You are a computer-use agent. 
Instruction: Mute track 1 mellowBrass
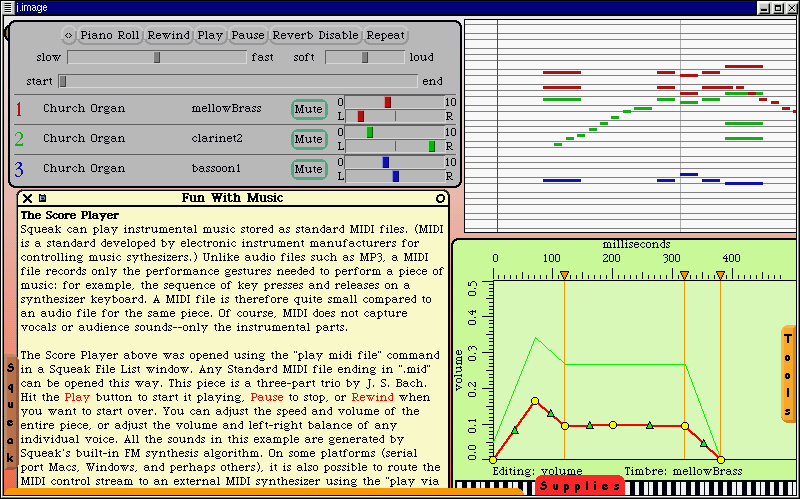click(x=309, y=109)
